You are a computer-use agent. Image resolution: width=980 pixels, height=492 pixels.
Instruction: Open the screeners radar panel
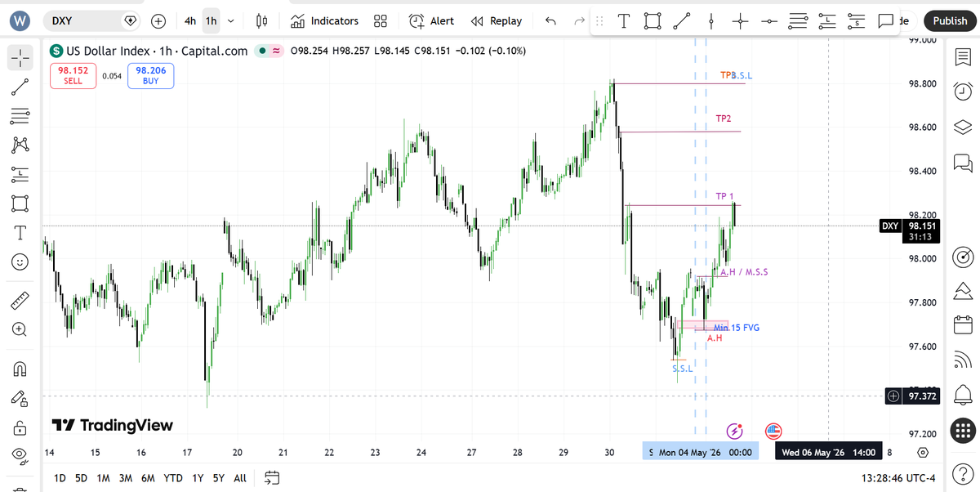point(961,258)
